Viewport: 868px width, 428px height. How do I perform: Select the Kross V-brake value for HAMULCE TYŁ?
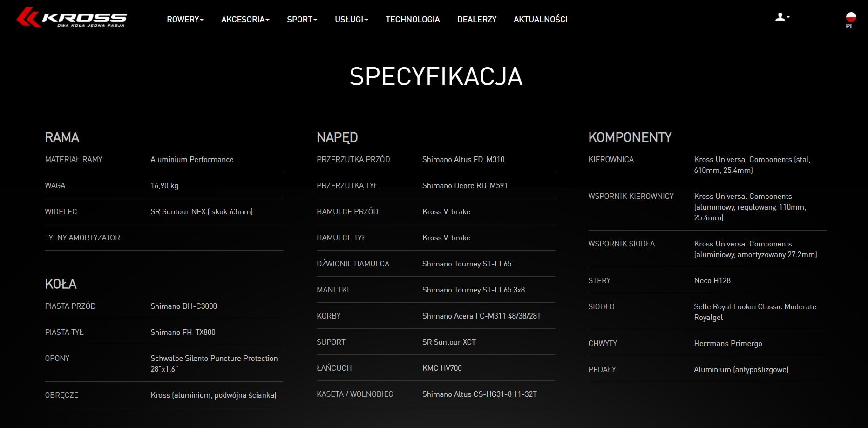[446, 238]
